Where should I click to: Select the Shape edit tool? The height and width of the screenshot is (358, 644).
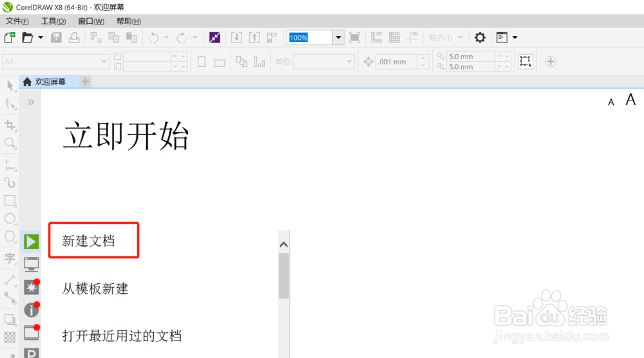point(10,104)
